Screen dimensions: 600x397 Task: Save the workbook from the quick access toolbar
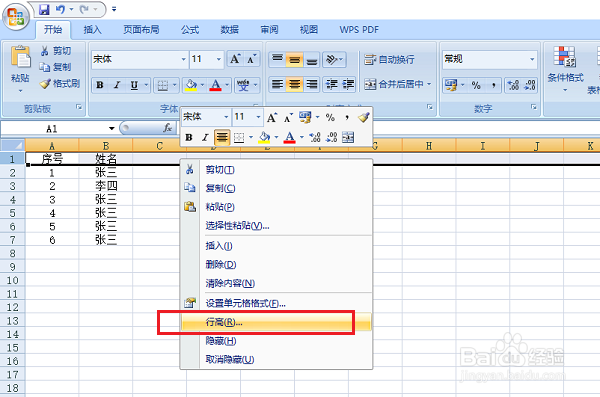click(x=44, y=9)
